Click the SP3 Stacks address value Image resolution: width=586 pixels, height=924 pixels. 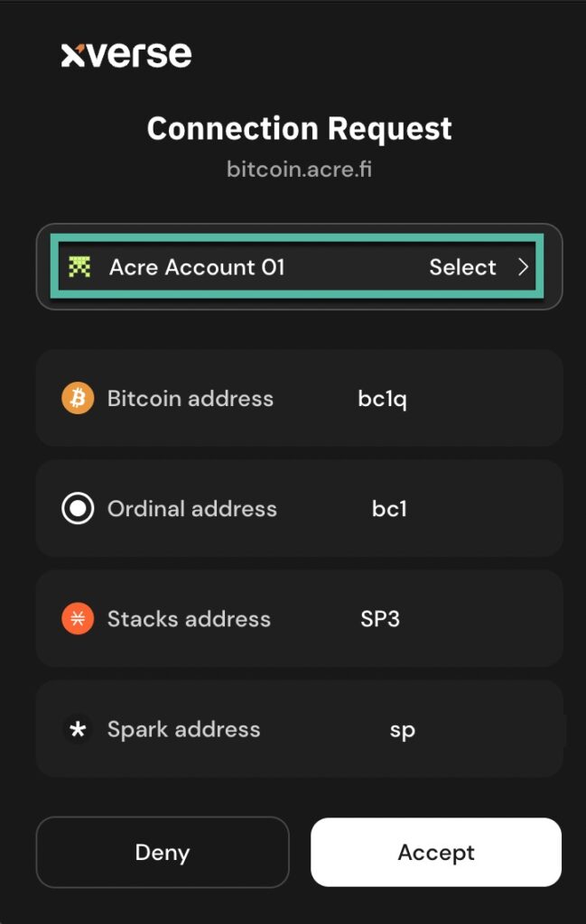(380, 619)
